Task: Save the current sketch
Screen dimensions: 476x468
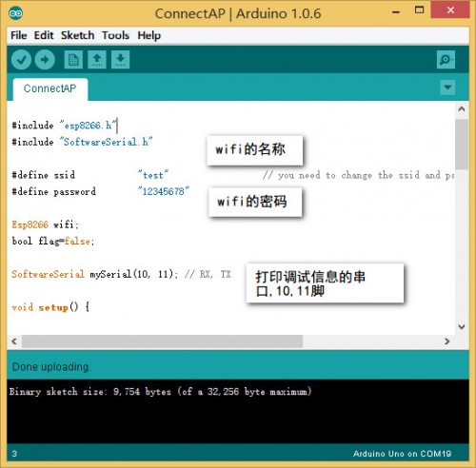Action: coord(120,60)
